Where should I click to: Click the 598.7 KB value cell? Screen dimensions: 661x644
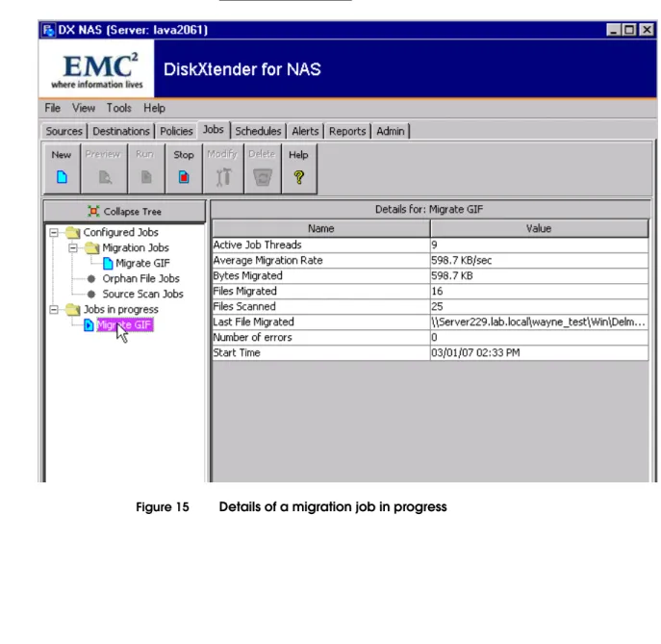click(x=539, y=276)
